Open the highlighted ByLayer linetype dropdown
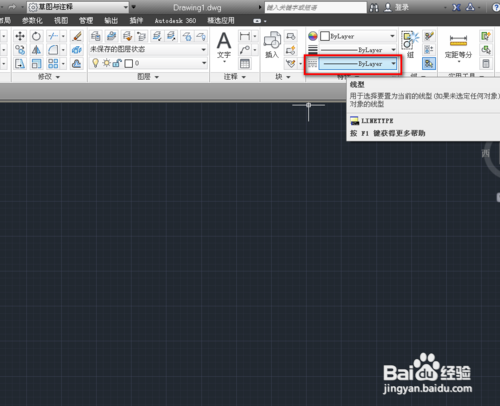500x406 pixels. tap(358, 63)
